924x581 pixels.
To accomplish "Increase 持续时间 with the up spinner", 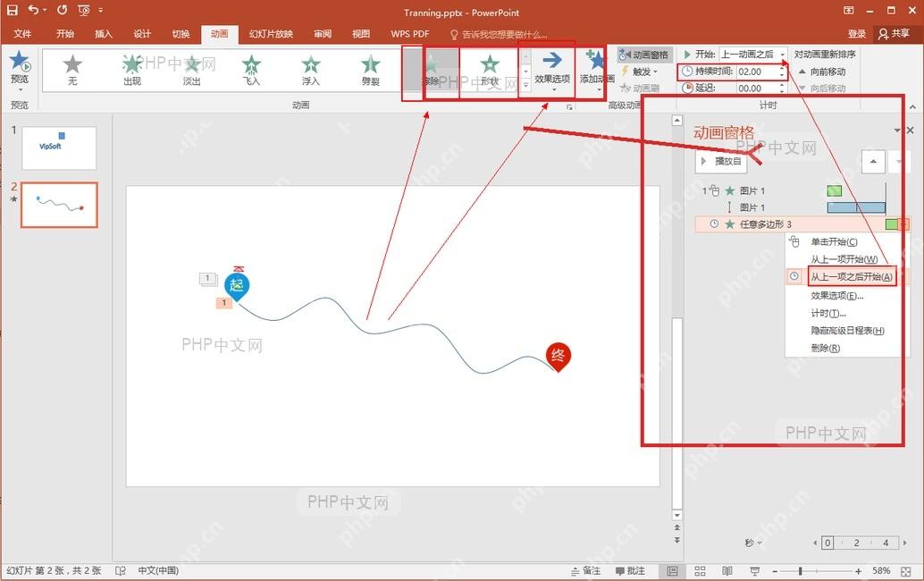I will coord(782,68).
